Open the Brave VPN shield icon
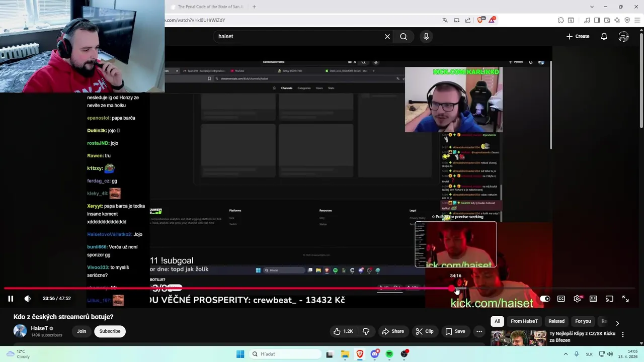Image resolution: width=644 pixels, height=362 pixels. pos(627,20)
